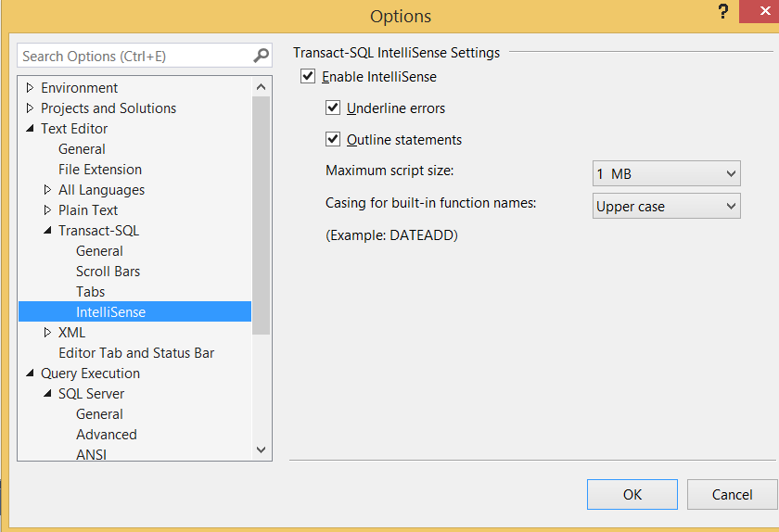
Task: Click the tree scrollbar up arrow
Action: [261, 87]
